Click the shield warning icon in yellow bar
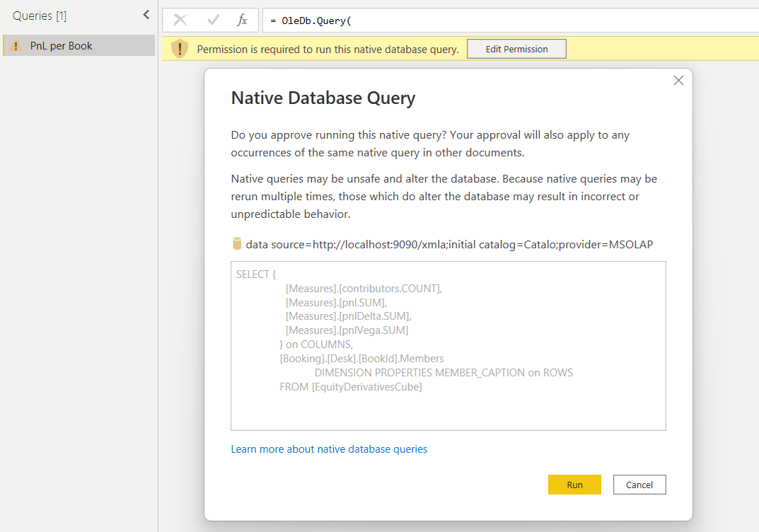The width and height of the screenshot is (759, 532). point(180,49)
